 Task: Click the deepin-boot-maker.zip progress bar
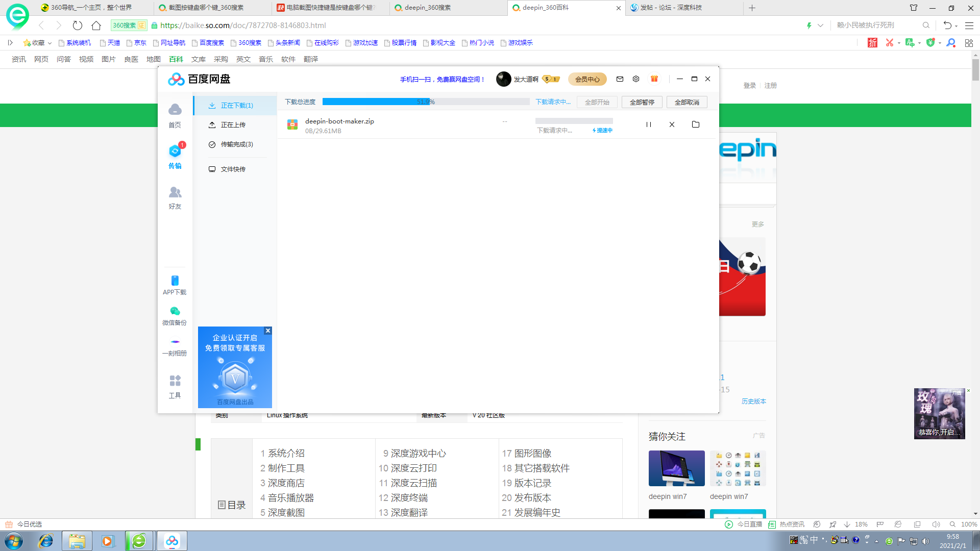[x=574, y=121]
